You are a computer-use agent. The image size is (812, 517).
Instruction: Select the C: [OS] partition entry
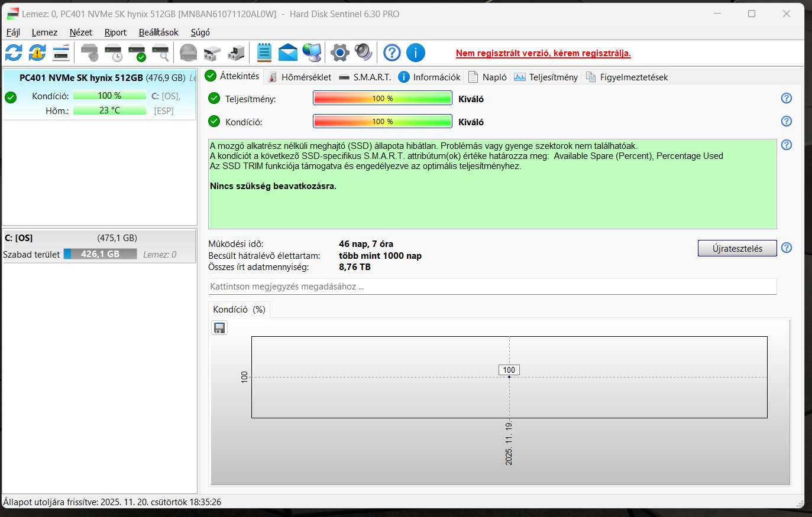click(99, 246)
